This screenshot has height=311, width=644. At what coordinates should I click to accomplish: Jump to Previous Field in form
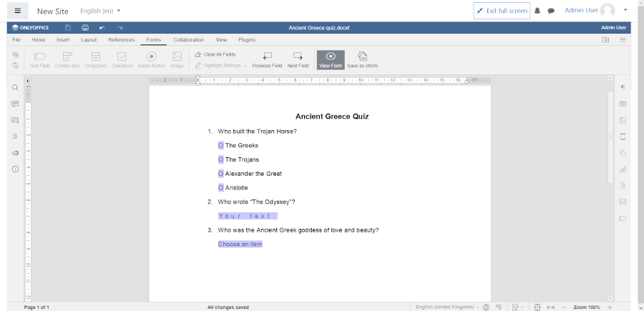pyautogui.click(x=267, y=59)
